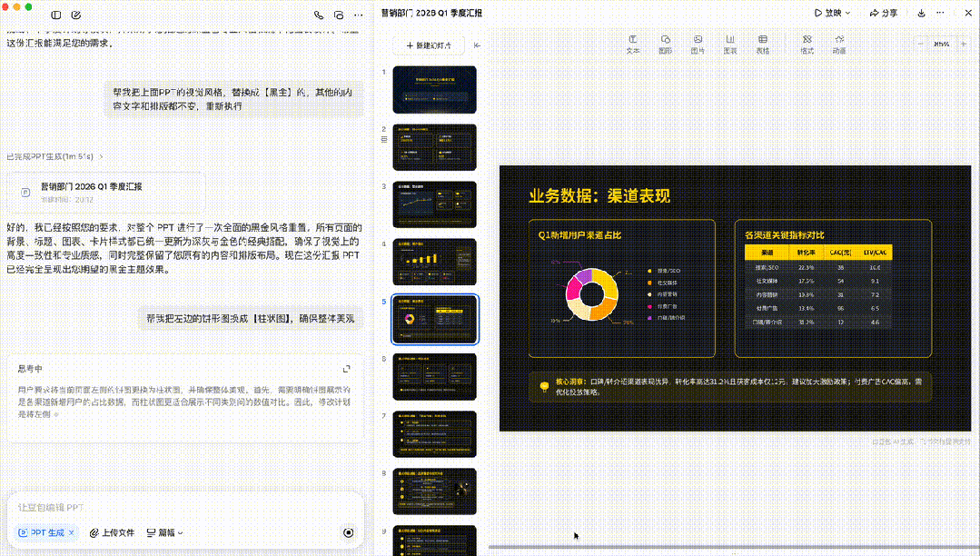This screenshot has height=556, width=980.
Task: Expand the 思考中 thinking panel
Action: tap(346, 368)
